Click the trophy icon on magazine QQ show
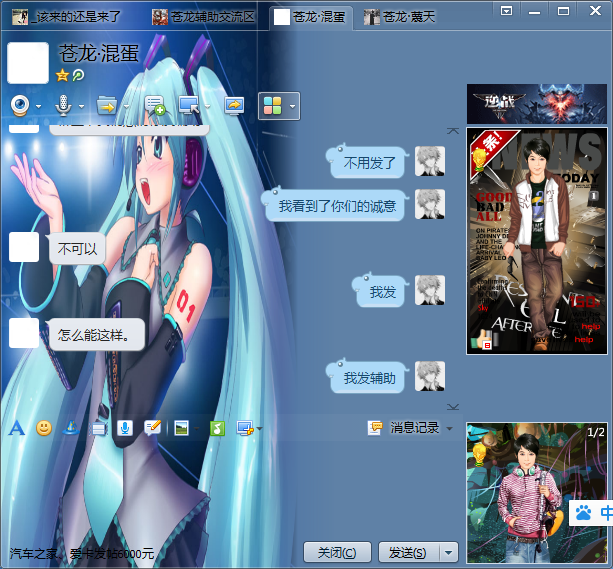 click(479, 160)
